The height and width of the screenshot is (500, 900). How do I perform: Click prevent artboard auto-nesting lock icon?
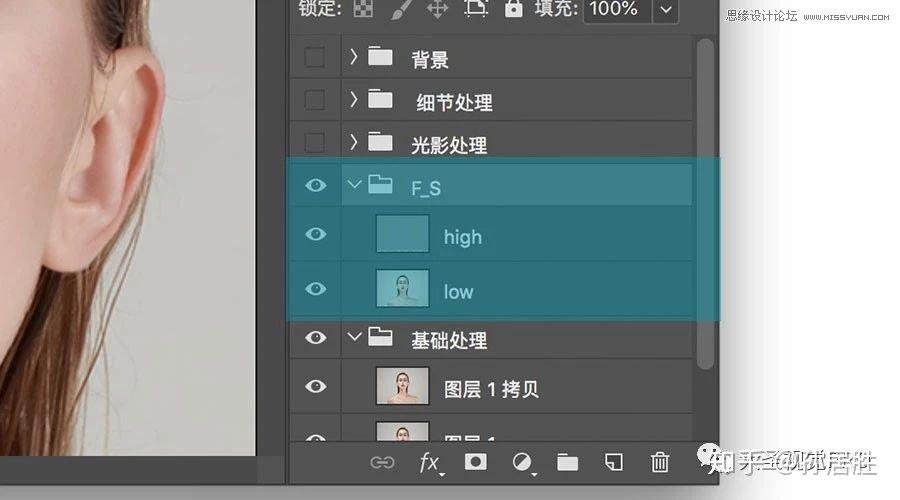(x=476, y=8)
